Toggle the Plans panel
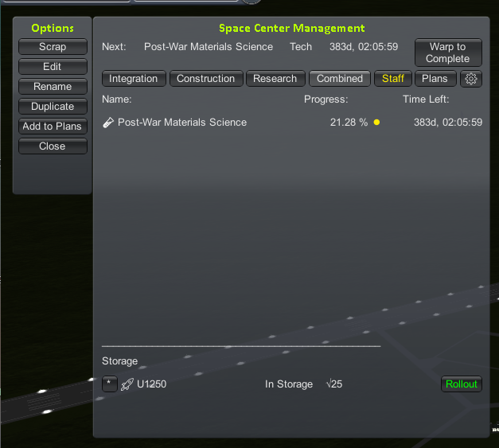 coord(435,79)
